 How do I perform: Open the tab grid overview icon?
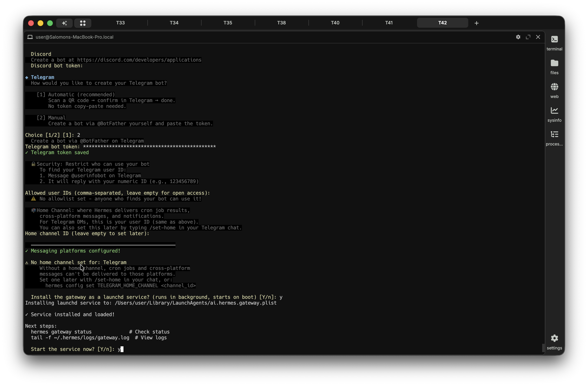click(83, 23)
